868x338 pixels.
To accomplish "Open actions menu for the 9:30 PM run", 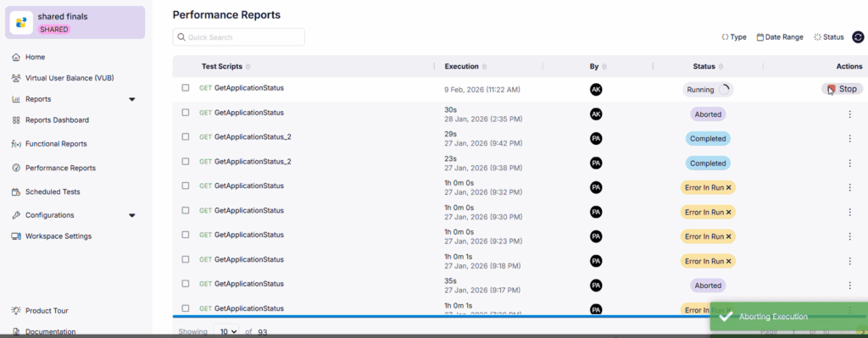I will coord(849,212).
